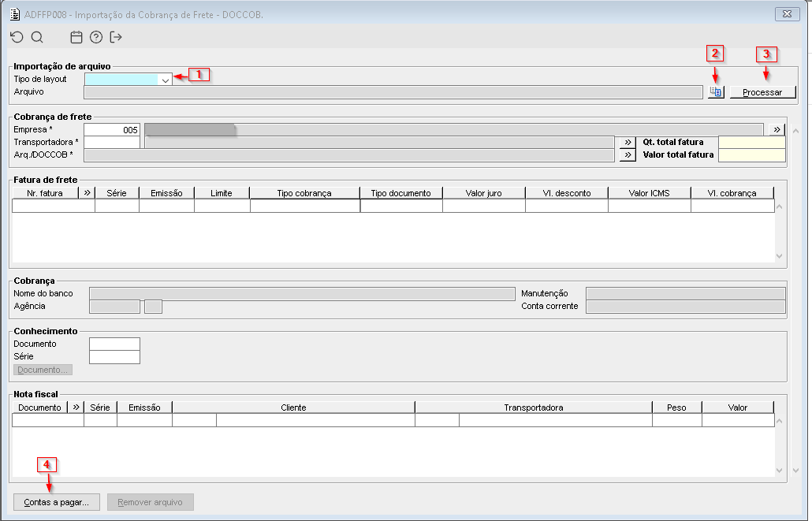
Task: Click the Emissão header in Fatura de frete
Action: point(167,193)
